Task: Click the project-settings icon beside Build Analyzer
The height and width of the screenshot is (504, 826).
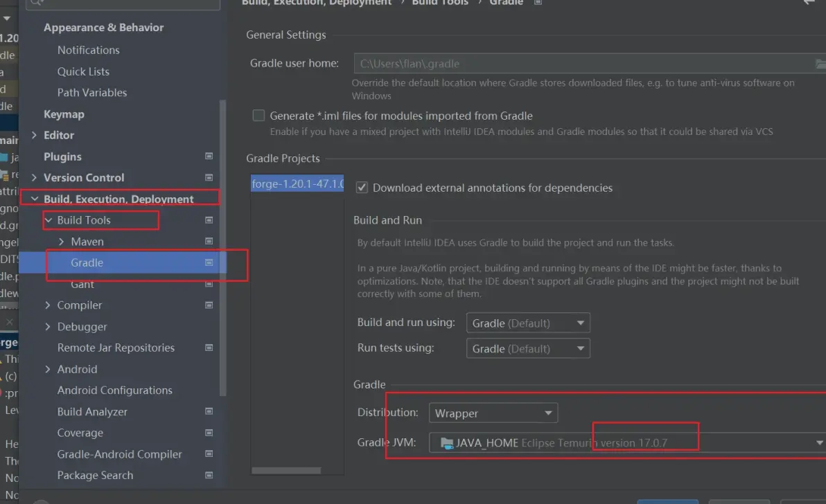Action: coord(209,412)
